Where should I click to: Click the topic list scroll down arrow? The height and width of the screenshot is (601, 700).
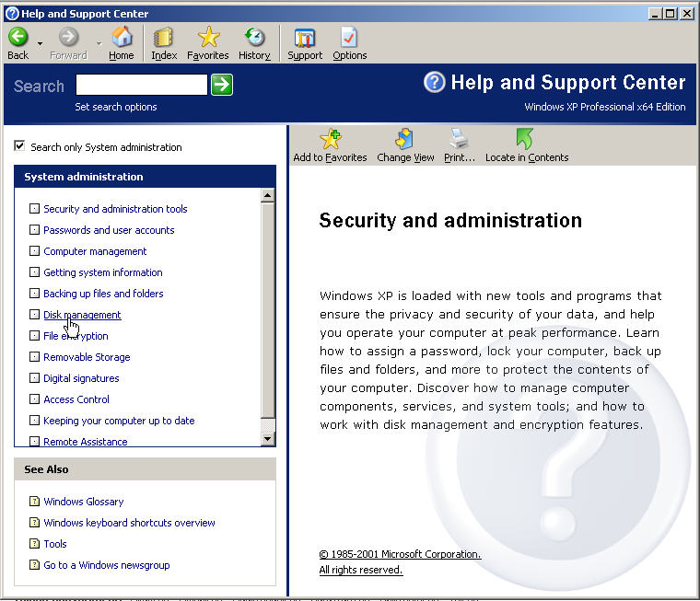coord(268,439)
